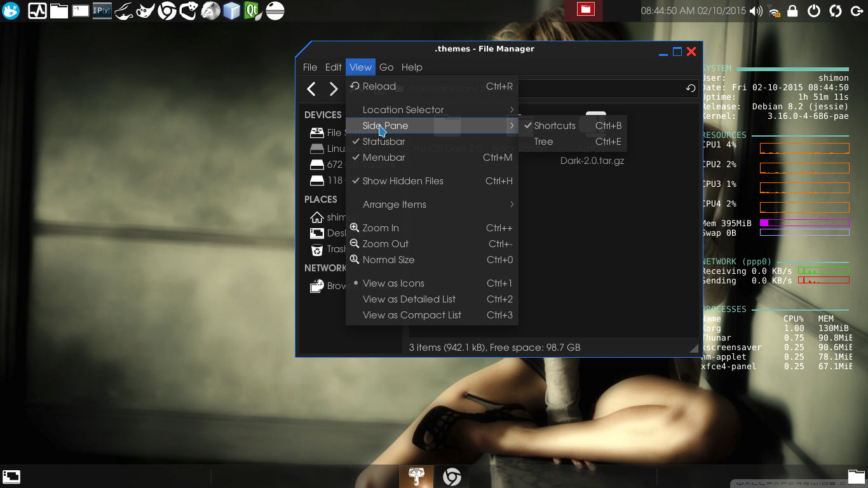Choose Zoom Out from View menu

(x=432, y=244)
